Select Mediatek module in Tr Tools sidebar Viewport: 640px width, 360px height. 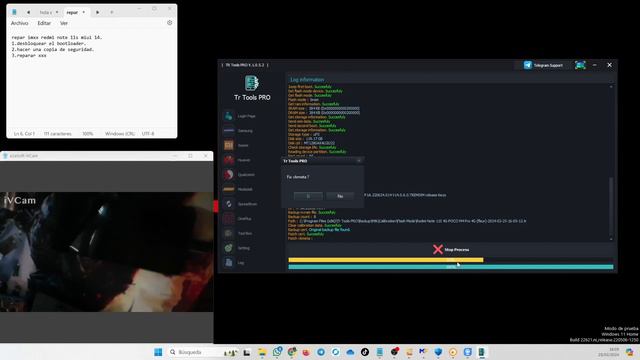[239, 189]
